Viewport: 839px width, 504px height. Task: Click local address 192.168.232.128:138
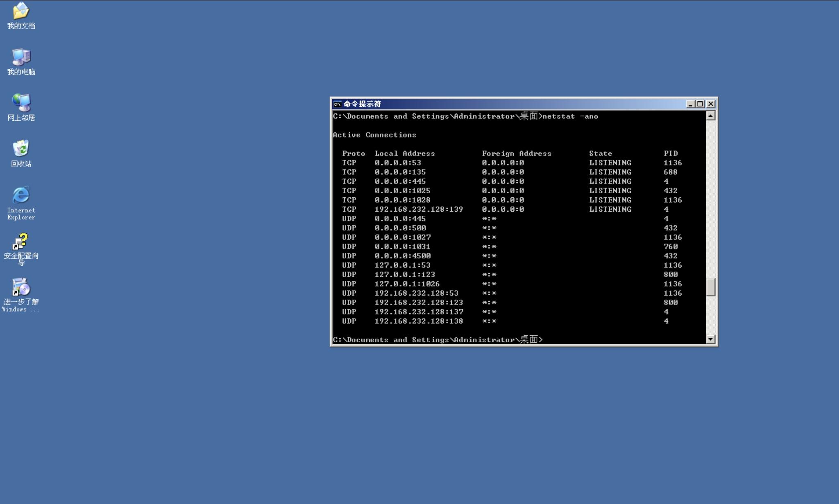(419, 321)
